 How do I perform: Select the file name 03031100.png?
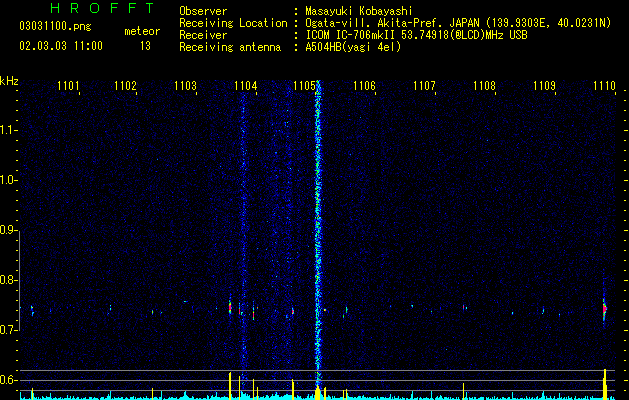click(x=55, y=27)
